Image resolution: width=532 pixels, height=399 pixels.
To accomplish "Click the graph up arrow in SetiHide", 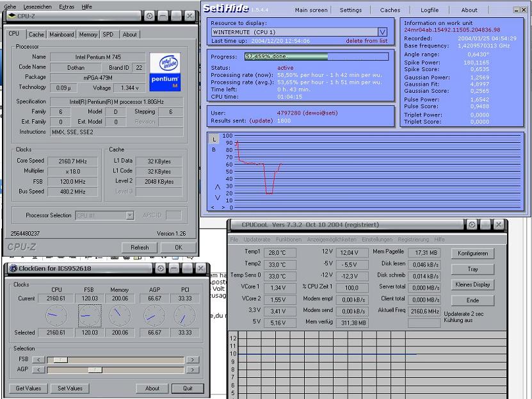I will point(218,187).
